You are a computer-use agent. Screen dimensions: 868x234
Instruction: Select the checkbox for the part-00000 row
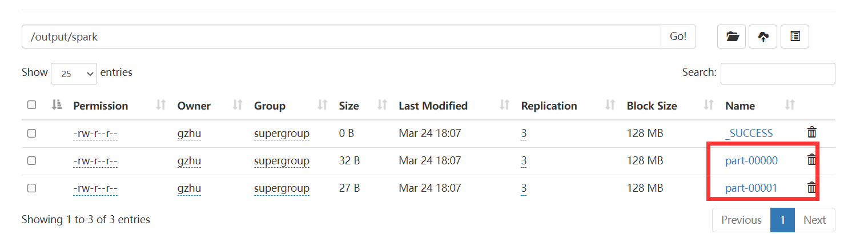click(32, 160)
